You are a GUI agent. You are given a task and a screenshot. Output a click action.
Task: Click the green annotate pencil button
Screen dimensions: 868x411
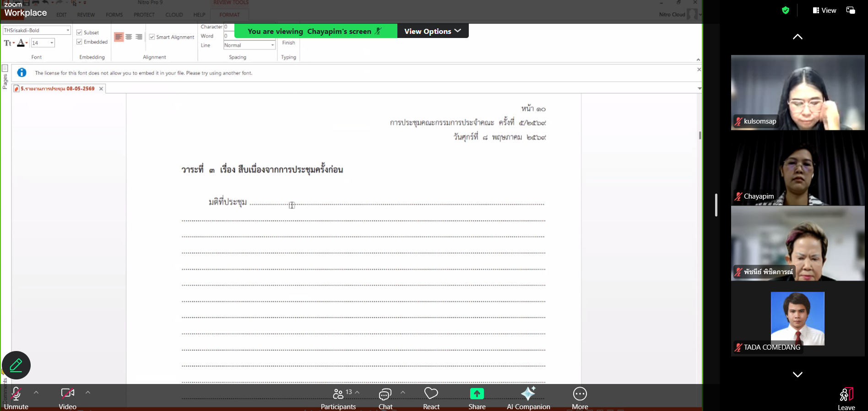coord(16,365)
